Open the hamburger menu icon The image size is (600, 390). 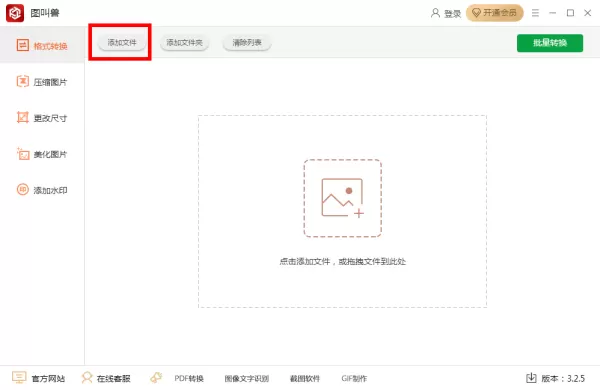[x=535, y=13]
